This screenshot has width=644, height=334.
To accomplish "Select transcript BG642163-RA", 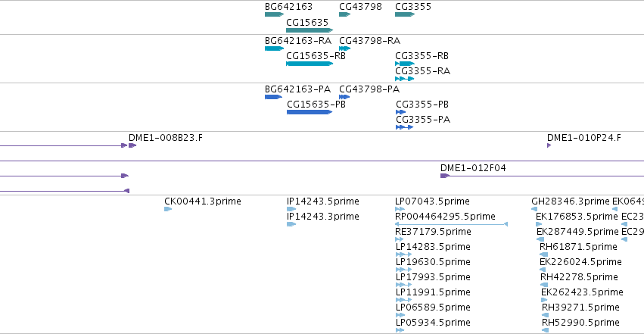I will (x=275, y=48).
